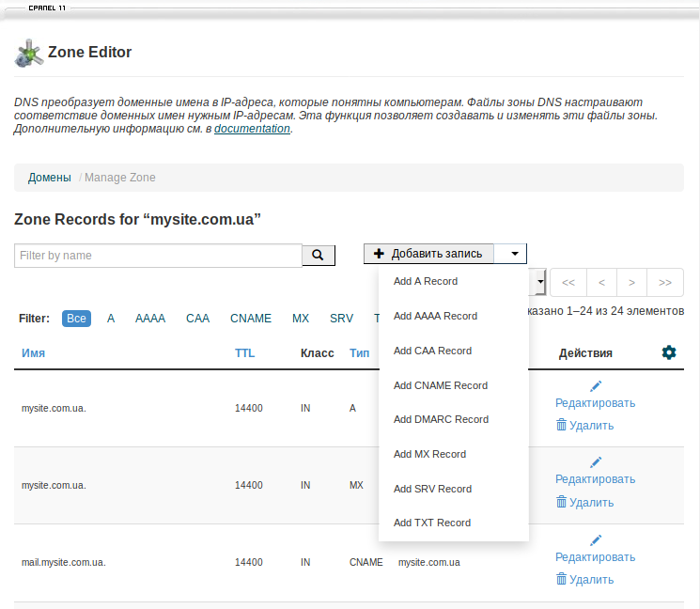
Task: Choose Add CNAME Record from menu
Action: click(x=441, y=385)
